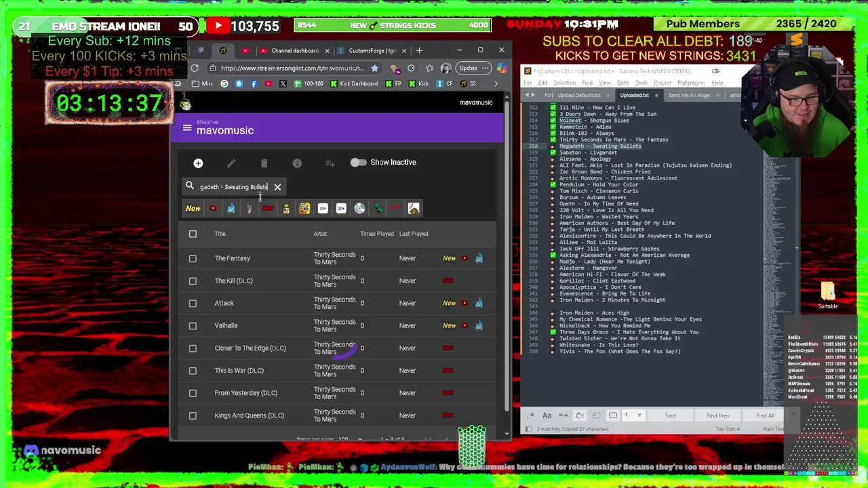Select the New attribute filter
This screenshot has width=868, height=488.
pos(193,209)
